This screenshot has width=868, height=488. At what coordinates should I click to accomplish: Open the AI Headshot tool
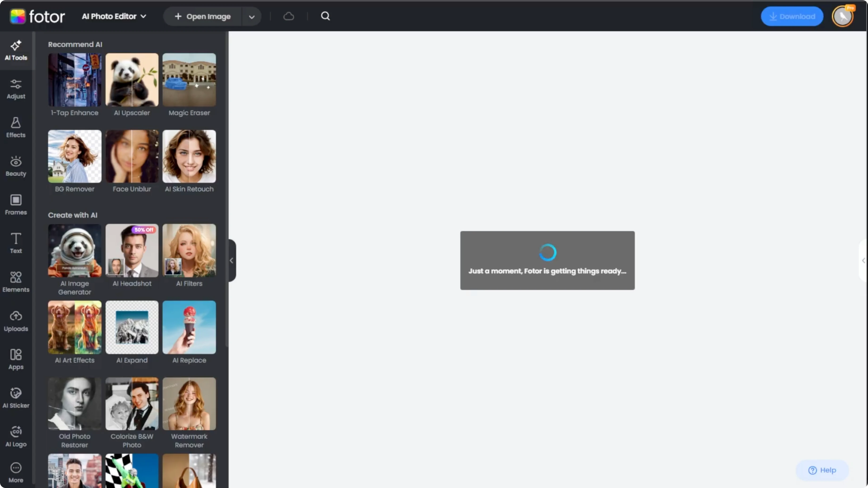[x=132, y=256]
